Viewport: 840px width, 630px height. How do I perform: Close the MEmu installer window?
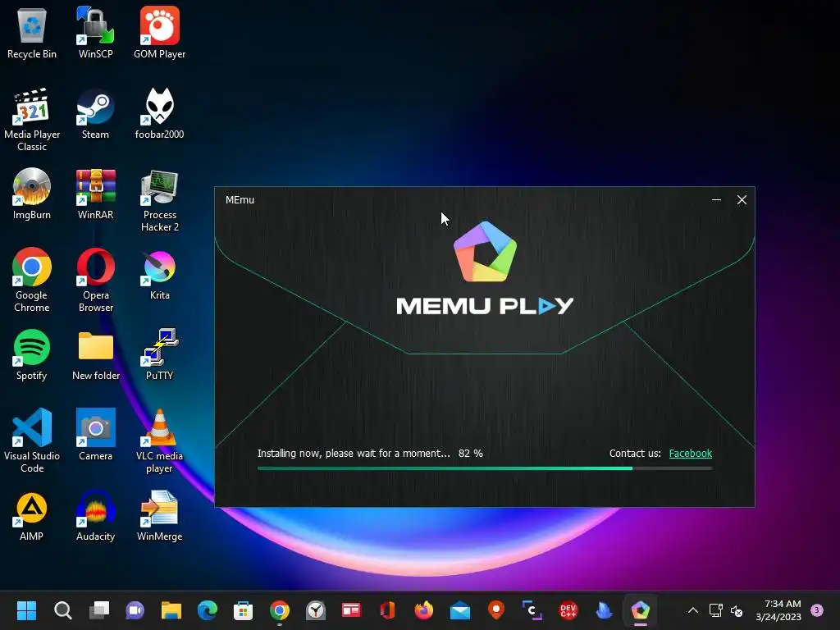(x=742, y=200)
